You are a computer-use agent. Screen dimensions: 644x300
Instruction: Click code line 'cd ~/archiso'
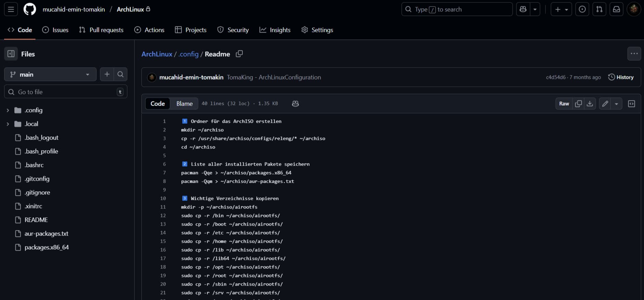(198, 147)
